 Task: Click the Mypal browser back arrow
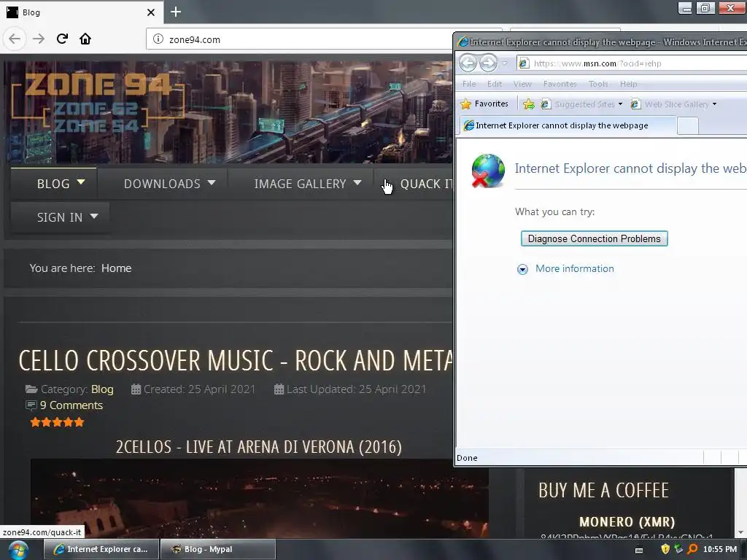pyautogui.click(x=15, y=39)
